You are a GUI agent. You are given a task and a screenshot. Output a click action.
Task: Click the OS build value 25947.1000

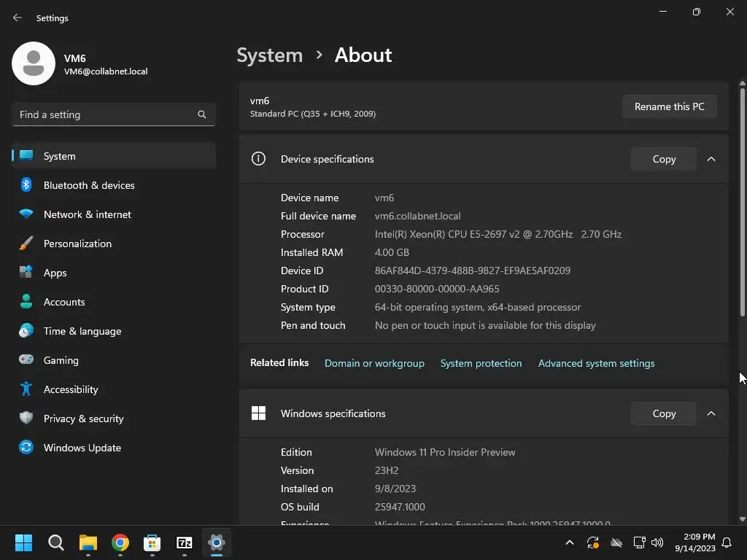400,507
